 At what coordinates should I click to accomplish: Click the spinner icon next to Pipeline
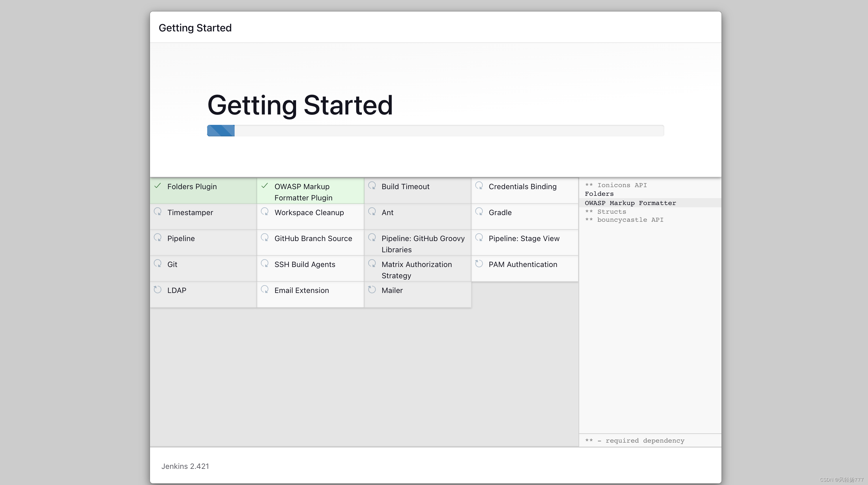157,237
